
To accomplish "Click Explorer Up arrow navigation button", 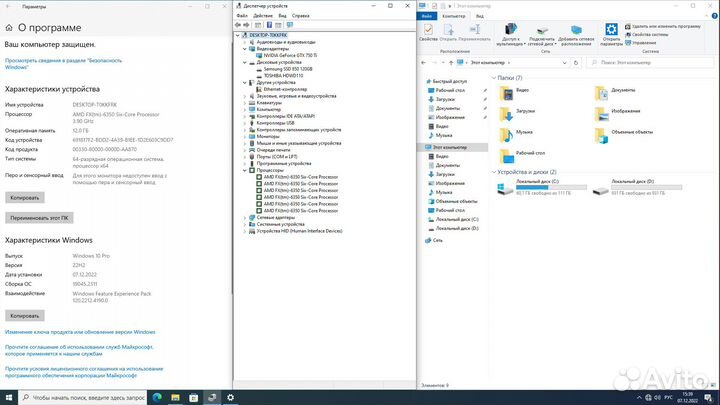I will pos(451,62).
